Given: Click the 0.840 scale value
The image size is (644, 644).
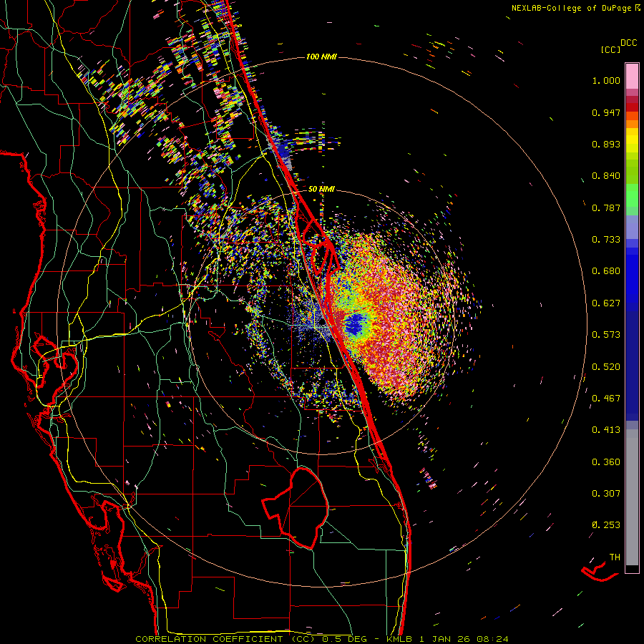Looking at the screenshot, I should [x=606, y=176].
